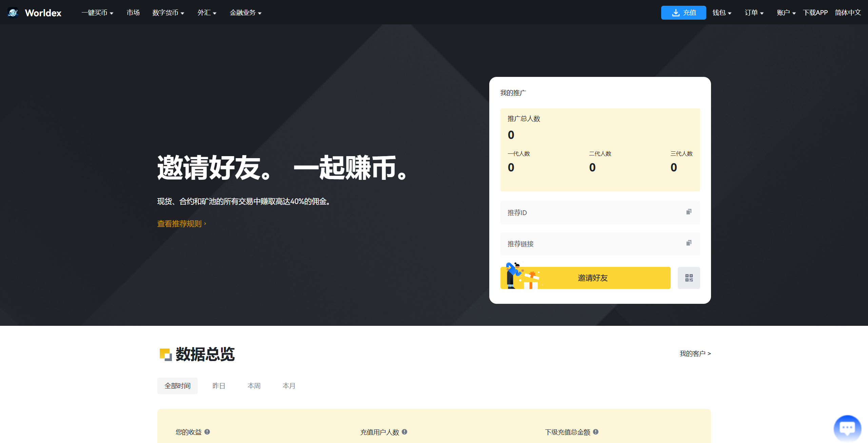This screenshot has height=443, width=868.
Task: Copy the referral ID (推荐ID)
Action: [689, 212]
